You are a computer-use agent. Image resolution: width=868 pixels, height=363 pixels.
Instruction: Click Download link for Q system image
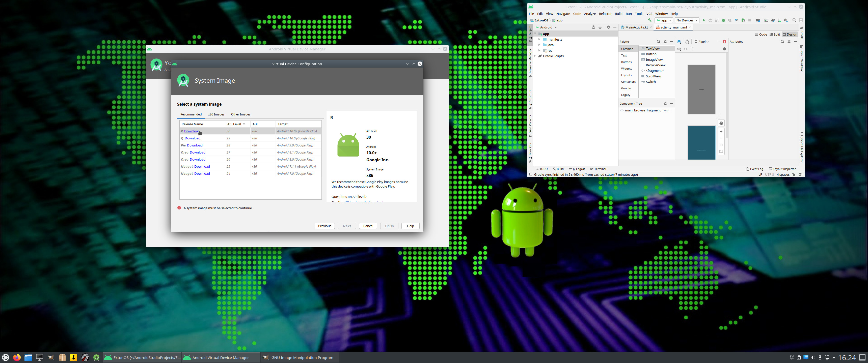point(192,138)
